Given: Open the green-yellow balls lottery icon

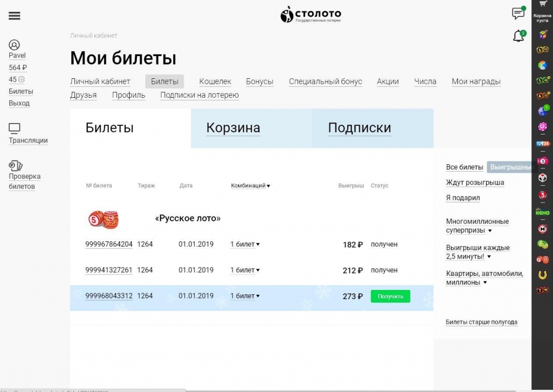Looking at the screenshot, I should 543,244.
